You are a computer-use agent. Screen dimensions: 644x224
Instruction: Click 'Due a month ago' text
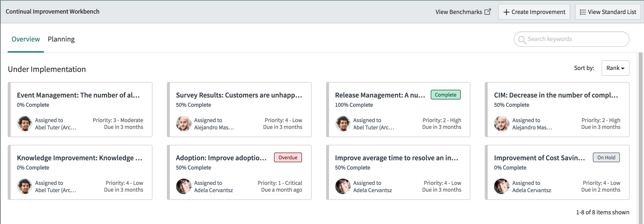(281, 190)
